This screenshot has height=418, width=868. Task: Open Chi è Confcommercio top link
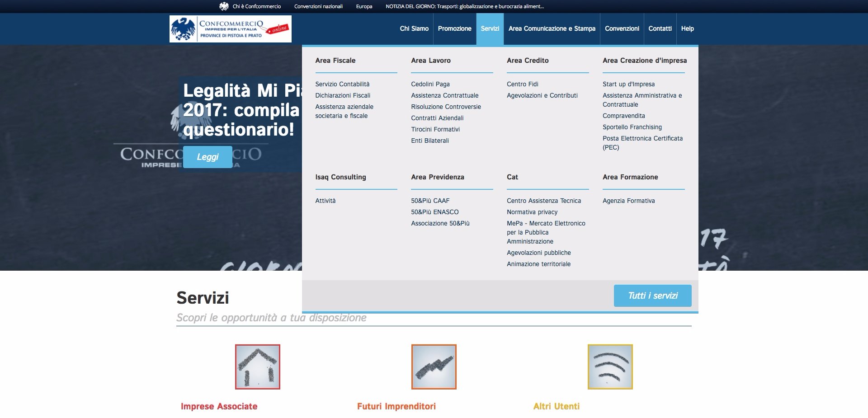pos(257,6)
